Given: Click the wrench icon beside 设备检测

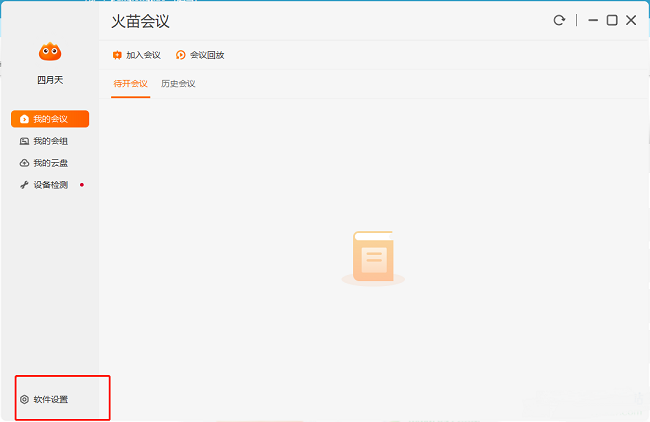Looking at the screenshot, I should pyautogui.click(x=25, y=185).
